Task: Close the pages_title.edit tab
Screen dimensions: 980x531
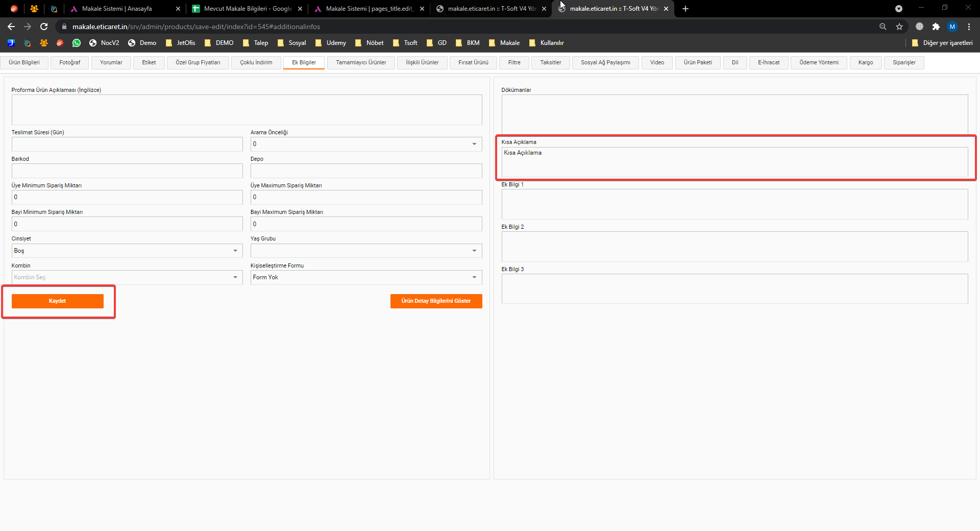Action: (x=422, y=9)
